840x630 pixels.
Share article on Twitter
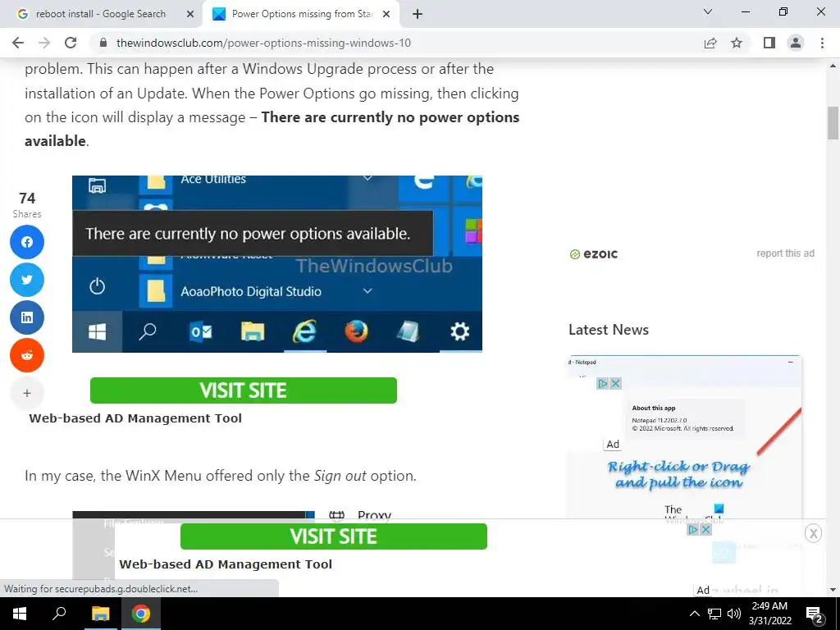tap(27, 280)
